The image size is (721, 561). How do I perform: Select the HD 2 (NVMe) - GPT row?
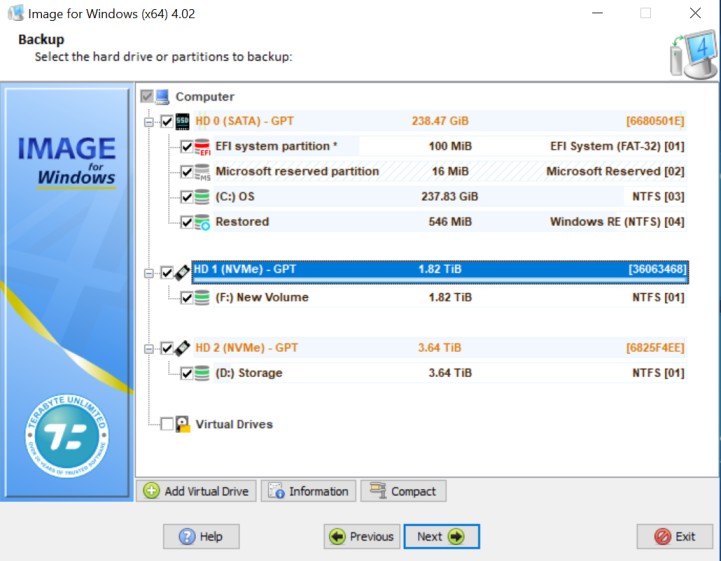coord(440,348)
